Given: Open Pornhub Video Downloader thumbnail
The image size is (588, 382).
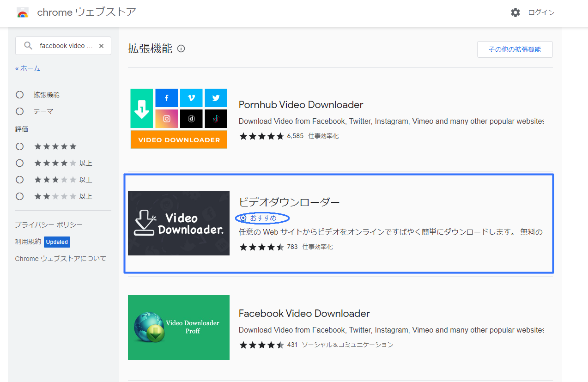Looking at the screenshot, I should click(179, 119).
